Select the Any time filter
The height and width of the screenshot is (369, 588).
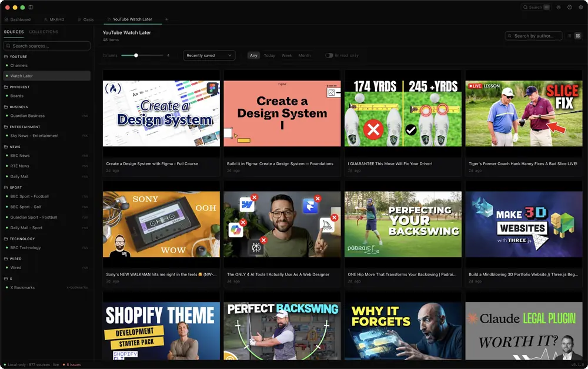pyautogui.click(x=254, y=55)
